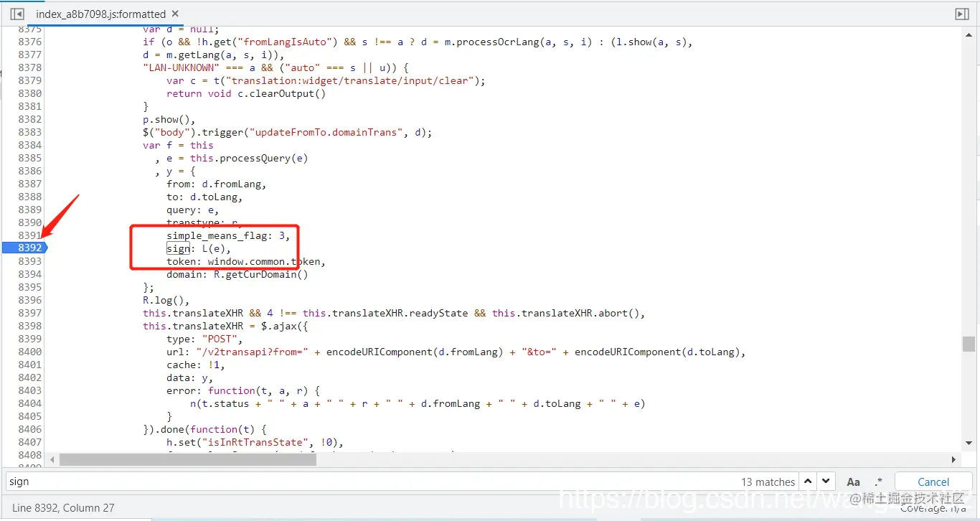Click line number 8384 in gutter

(30, 145)
